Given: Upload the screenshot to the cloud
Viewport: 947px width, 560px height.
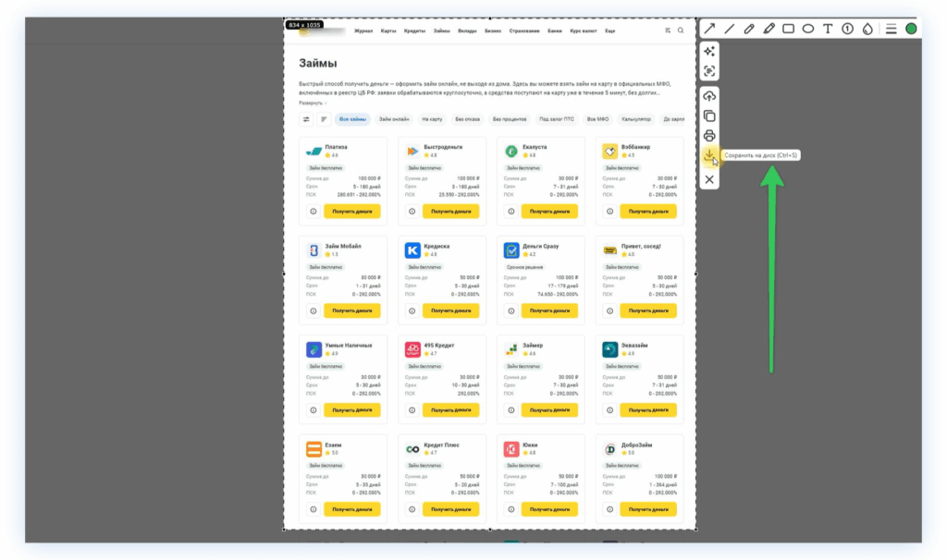Looking at the screenshot, I should [709, 96].
